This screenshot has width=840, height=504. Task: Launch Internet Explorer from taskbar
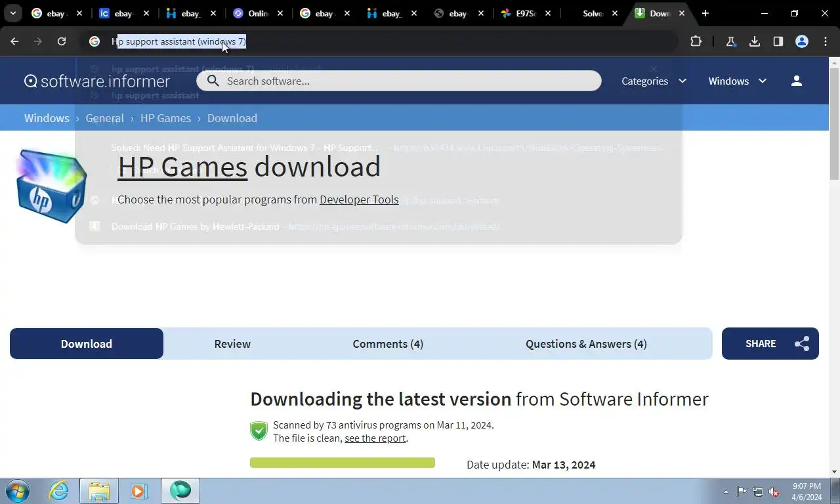coord(59,491)
